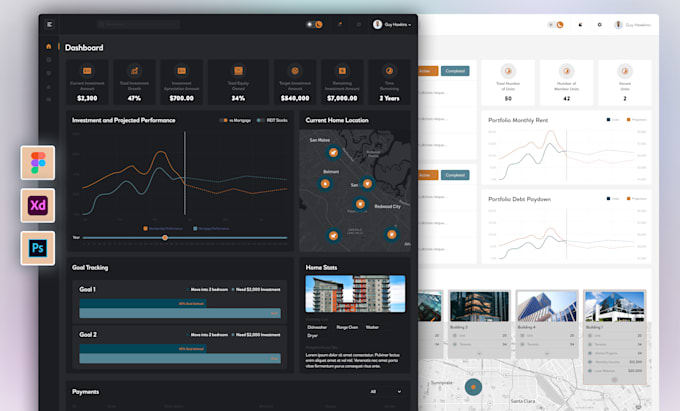
Task: Click the 2 Years time remaining icon
Action: (389, 71)
